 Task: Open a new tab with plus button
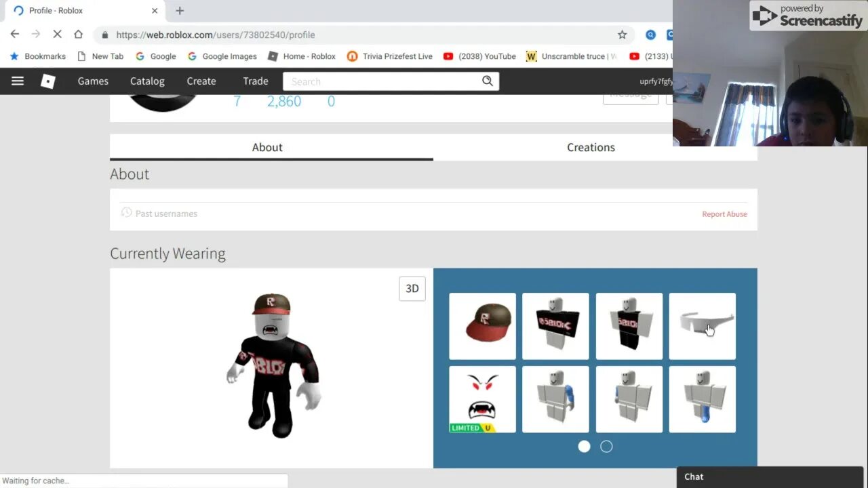coord(180,11)
